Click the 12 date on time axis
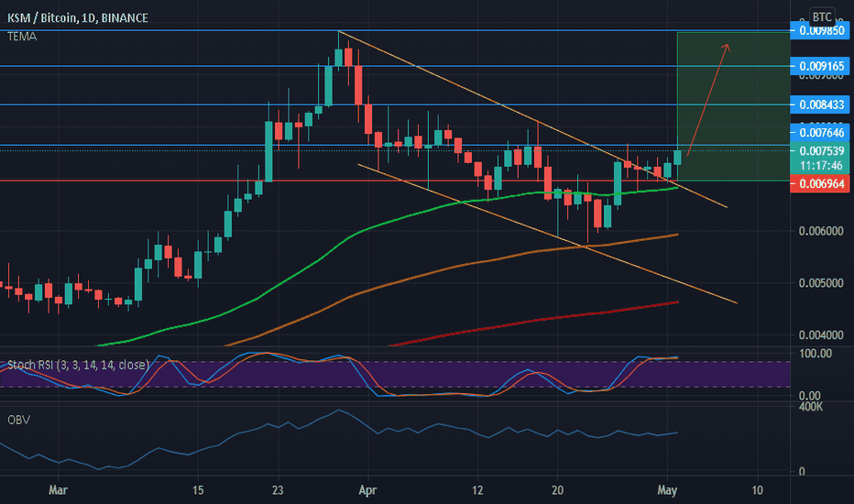 click(477, 490)
